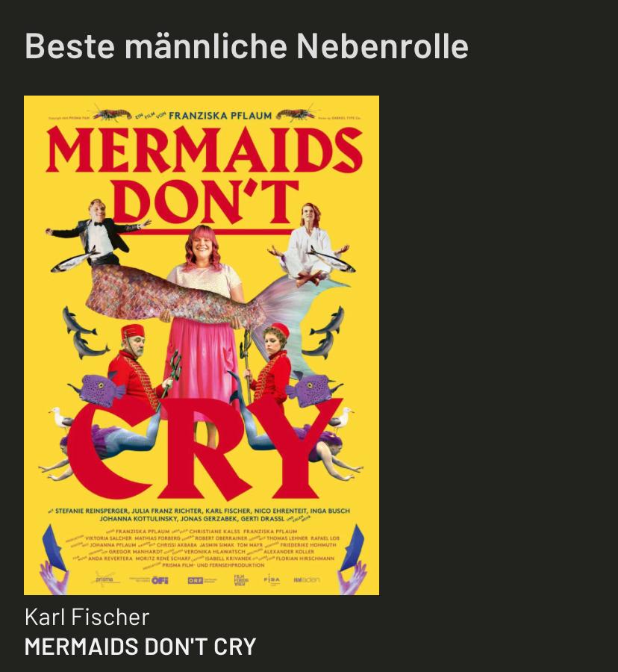The width and height of the screenshot is (618, 672).
Task: Click the blue paper boat at bottom left
Action: click(54, 547)
